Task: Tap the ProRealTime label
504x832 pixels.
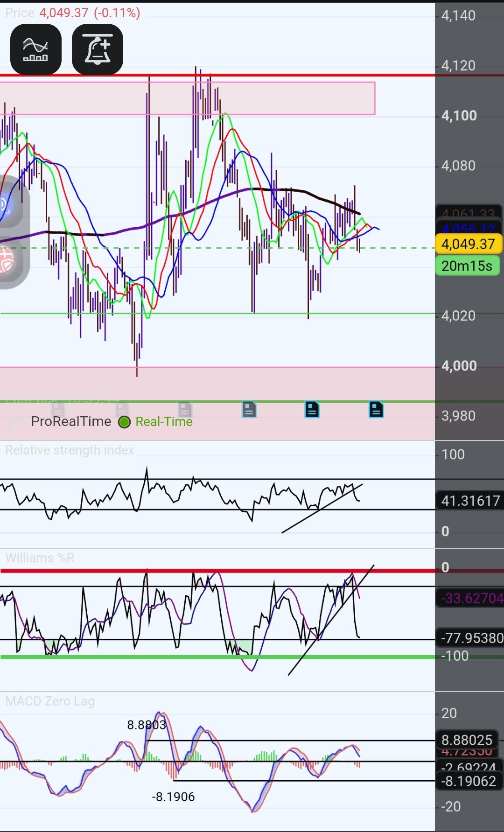Action: [71, 421]
